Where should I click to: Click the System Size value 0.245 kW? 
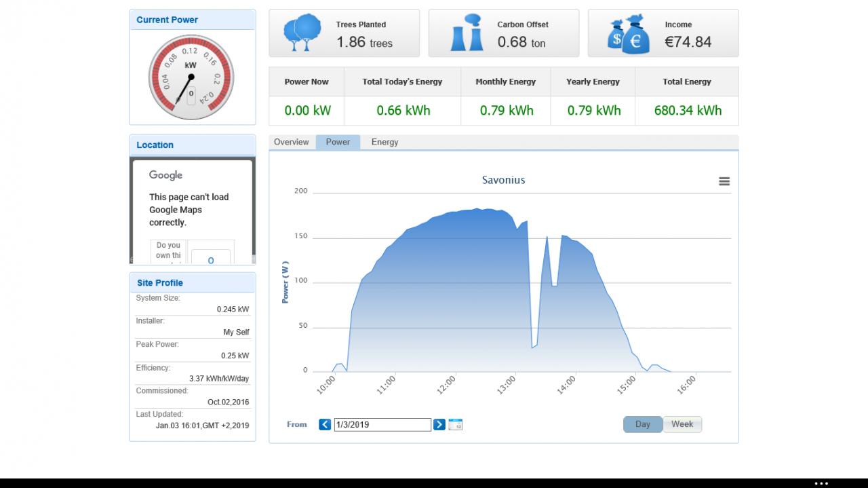pos(233,309)
